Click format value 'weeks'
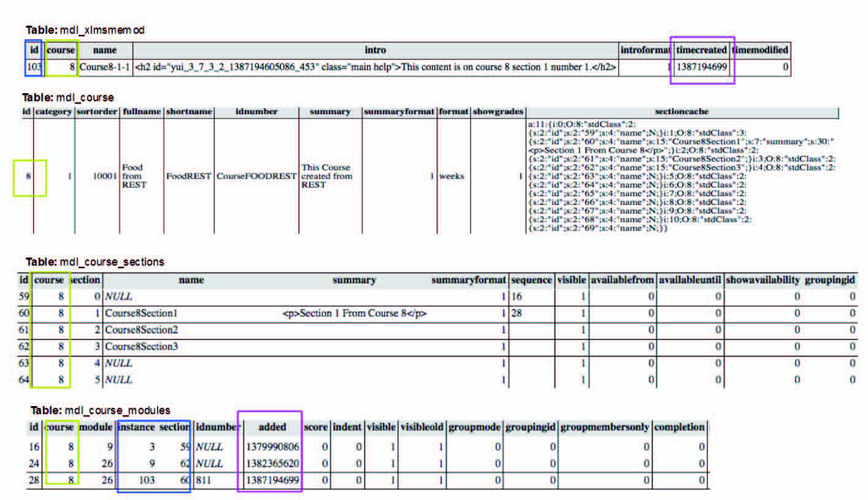 tap(451, 176)
